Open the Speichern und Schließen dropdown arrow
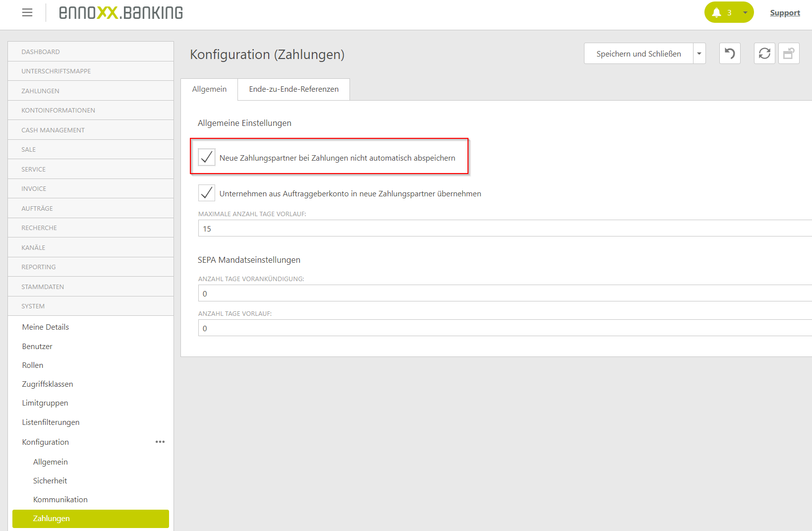This screenshot has width=812, height=531. click(x=699, y=54)
